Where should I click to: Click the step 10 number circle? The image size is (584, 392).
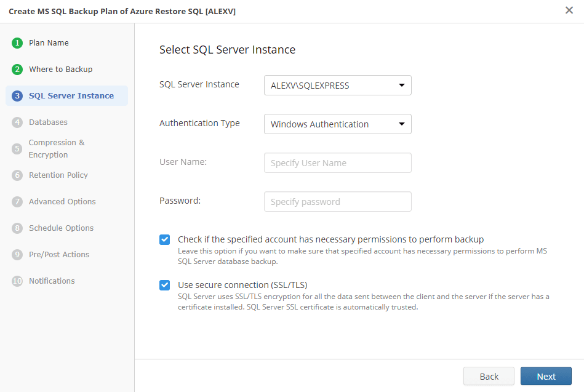click(17, 281)
